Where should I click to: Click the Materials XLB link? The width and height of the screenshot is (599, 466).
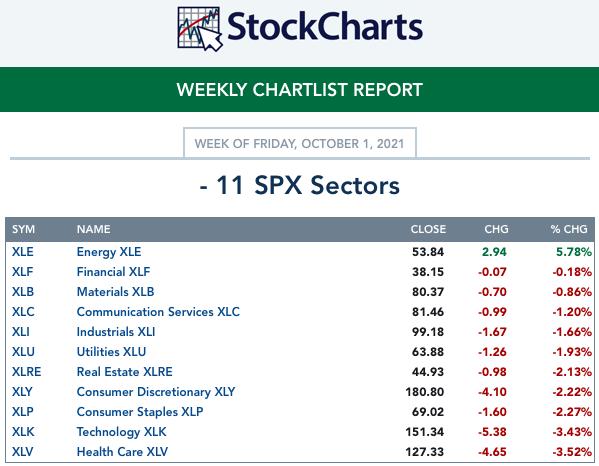click(115, 292)
